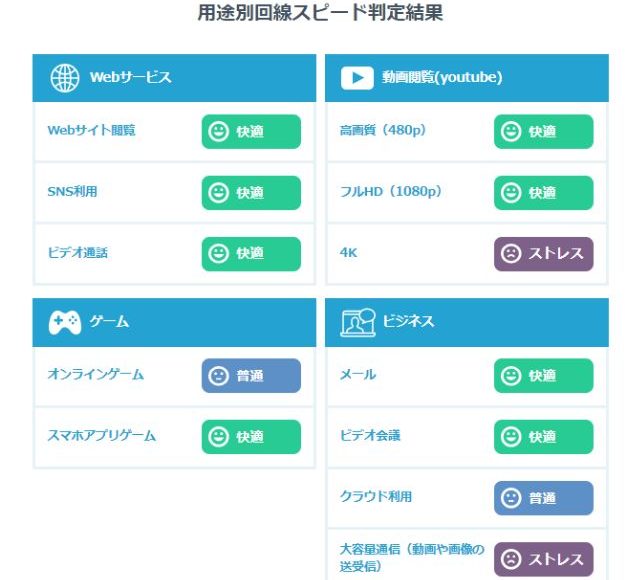Click the 普通 badge for クラウド利用
The height and width of the screenshot is (580, 626).
(543, 498)
